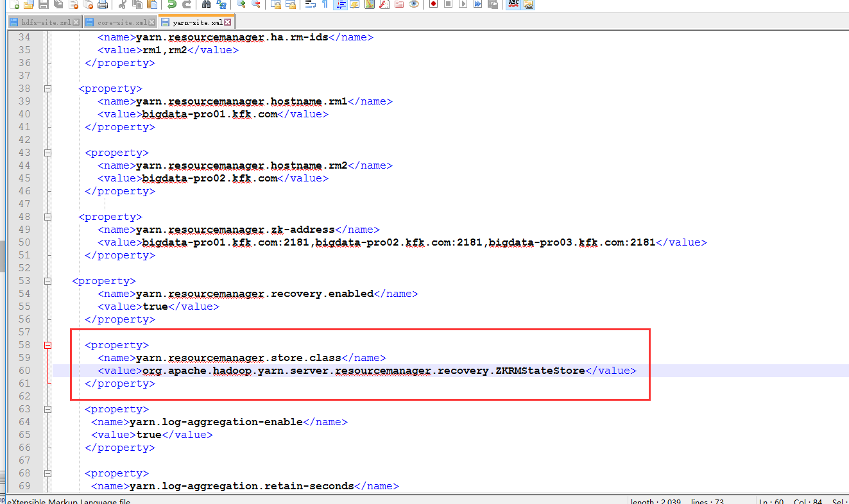Start macro recording with red dot icon
This screenshot has width=849, height=504.
[433, 4]
